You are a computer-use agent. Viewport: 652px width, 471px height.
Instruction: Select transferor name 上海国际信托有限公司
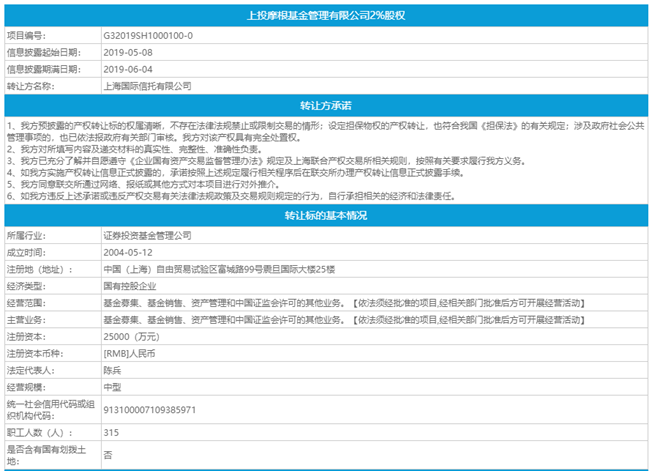pyautogui.click(x=146, y=87)
